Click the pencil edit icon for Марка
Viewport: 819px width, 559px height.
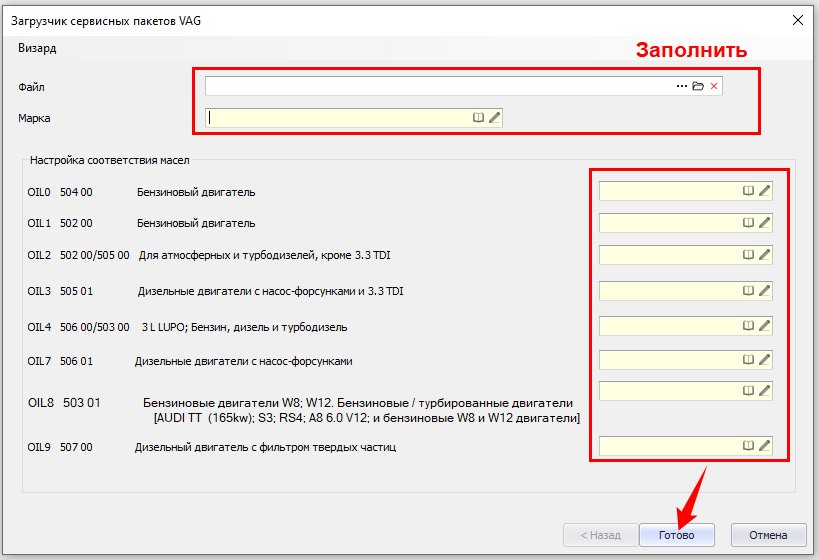pyautogui.click(x=495, y=118)
